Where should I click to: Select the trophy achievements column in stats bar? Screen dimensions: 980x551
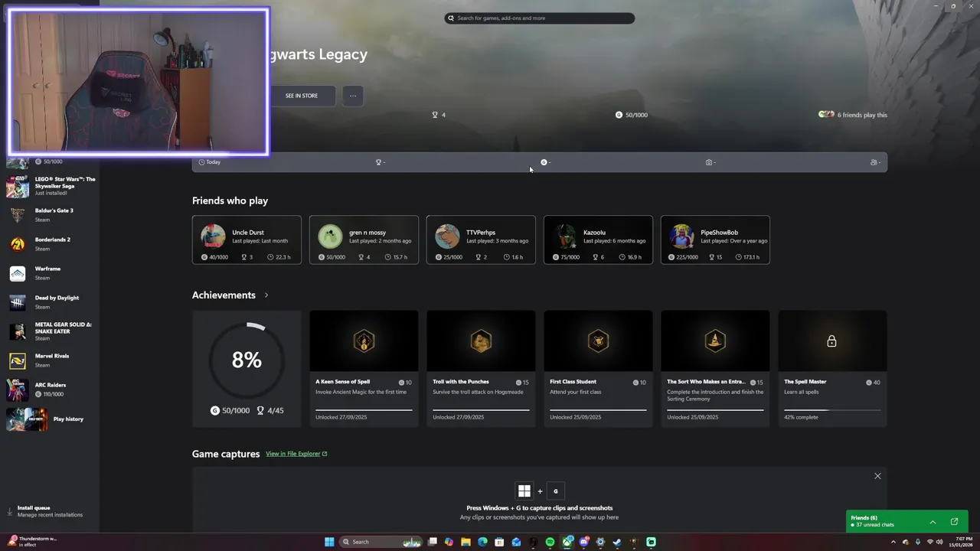[x=380, y=162]
